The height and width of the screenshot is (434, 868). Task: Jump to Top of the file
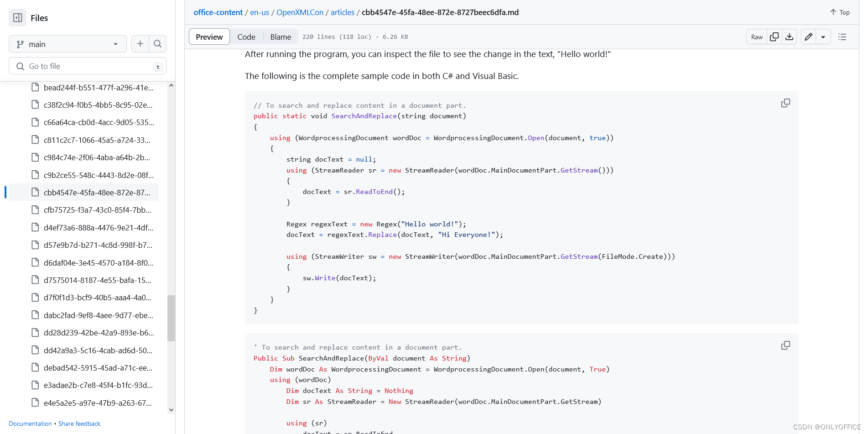coord(840,12)
